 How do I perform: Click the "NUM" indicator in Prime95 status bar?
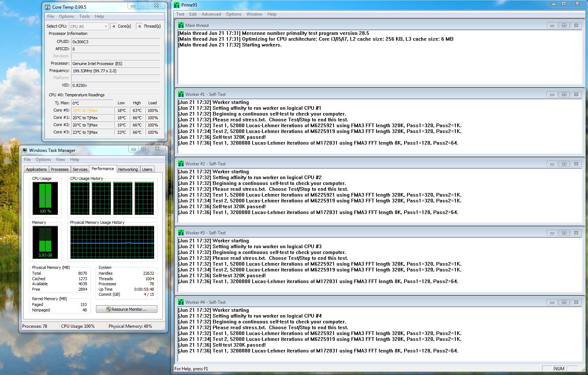[559, 368]
